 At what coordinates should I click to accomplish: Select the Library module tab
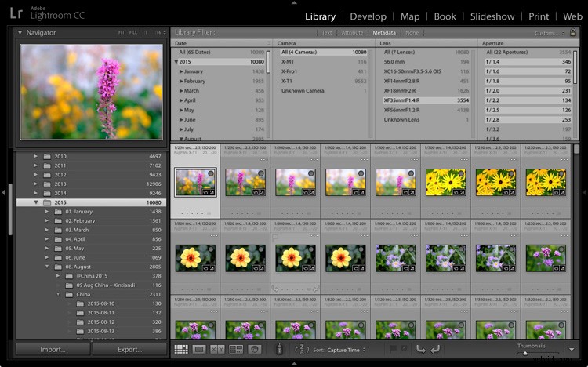[x=320, y=16]
